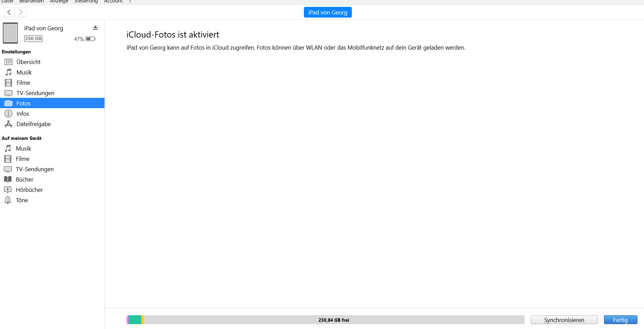Click the battery status icon

[90, 39]
